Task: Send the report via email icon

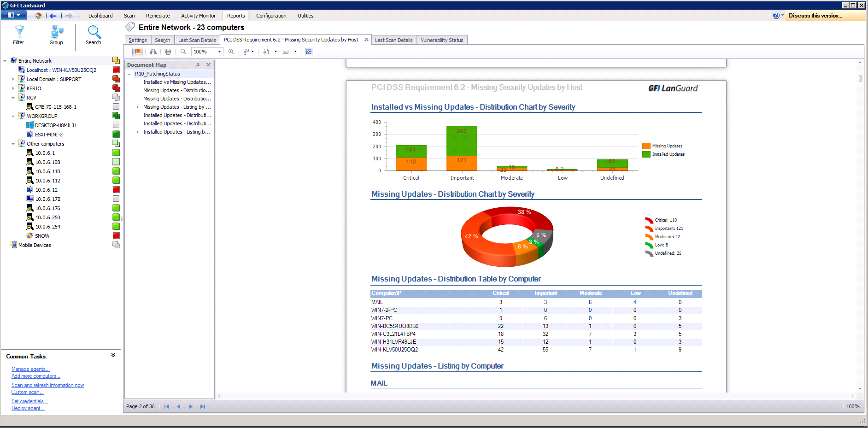Action: (286, 52)
